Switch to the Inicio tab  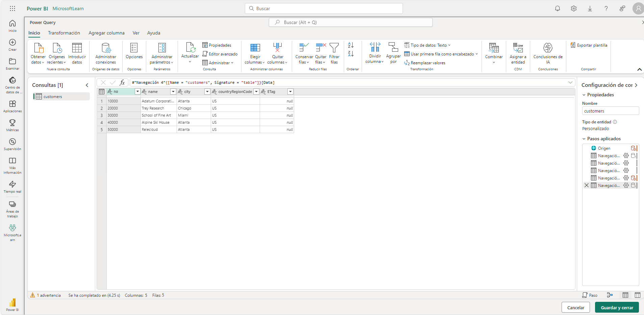[34, 33]
